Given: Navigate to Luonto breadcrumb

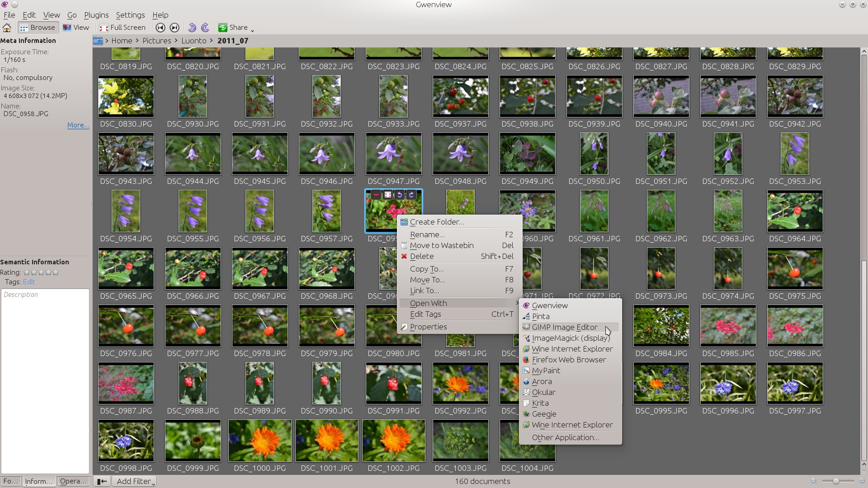Looking at the screenshot, I should tap(194, 41).
